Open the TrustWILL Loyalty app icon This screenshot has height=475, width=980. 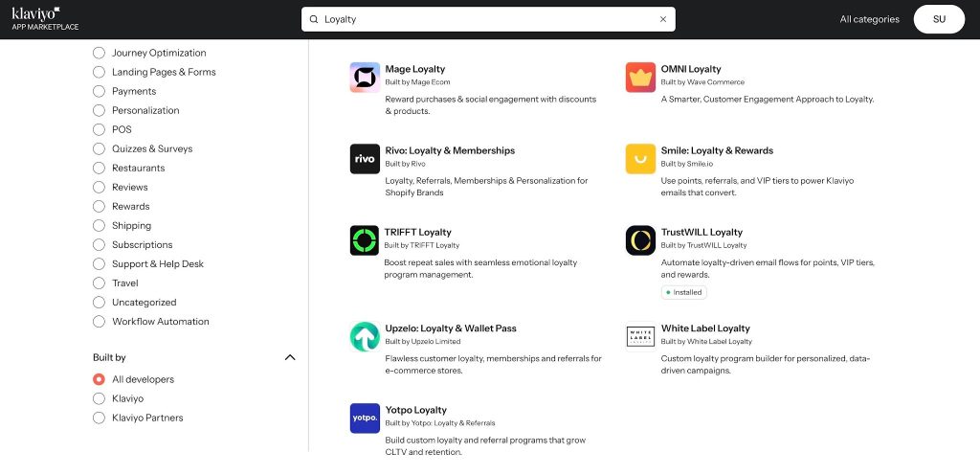click(640, 240)
